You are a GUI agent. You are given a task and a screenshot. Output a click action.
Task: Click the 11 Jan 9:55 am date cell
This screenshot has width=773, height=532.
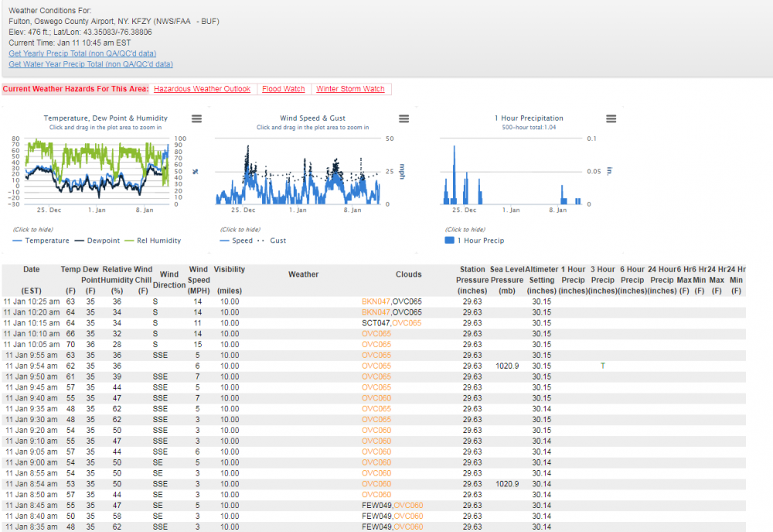point(32,356)
